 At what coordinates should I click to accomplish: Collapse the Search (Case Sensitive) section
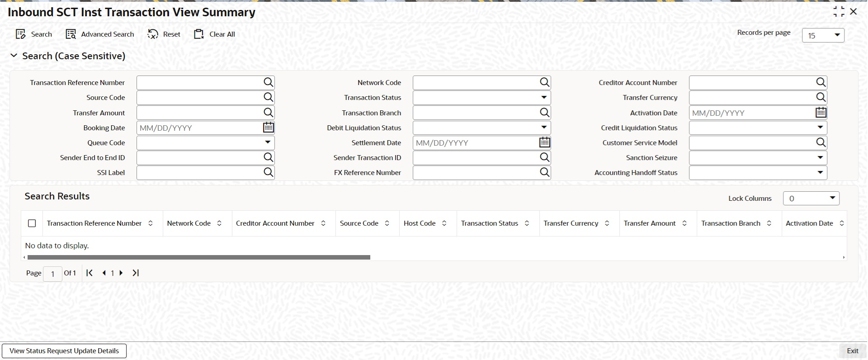(14, 56)
